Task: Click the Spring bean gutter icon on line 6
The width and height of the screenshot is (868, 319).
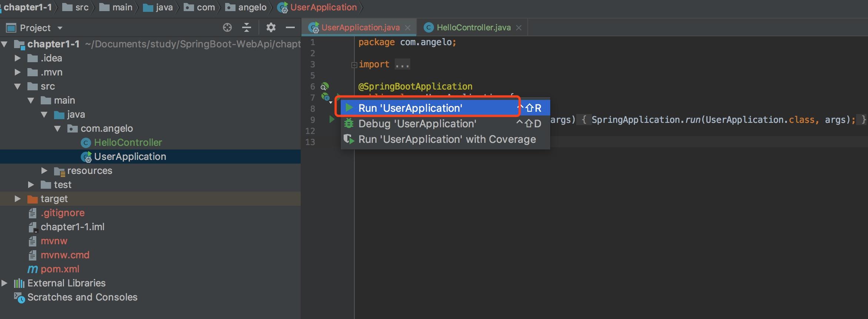Action: [x=324, y=87]
